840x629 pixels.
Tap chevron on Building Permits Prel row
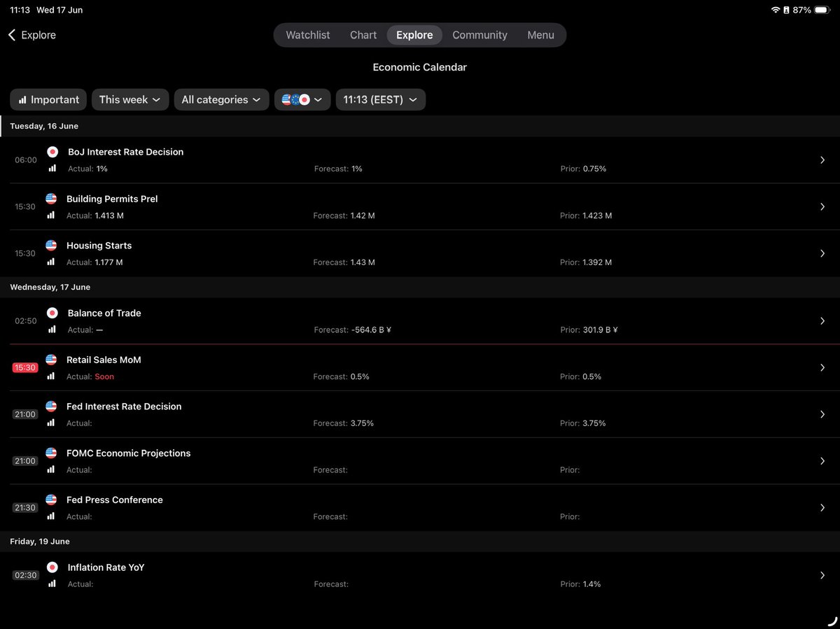[x=822, y=207]
